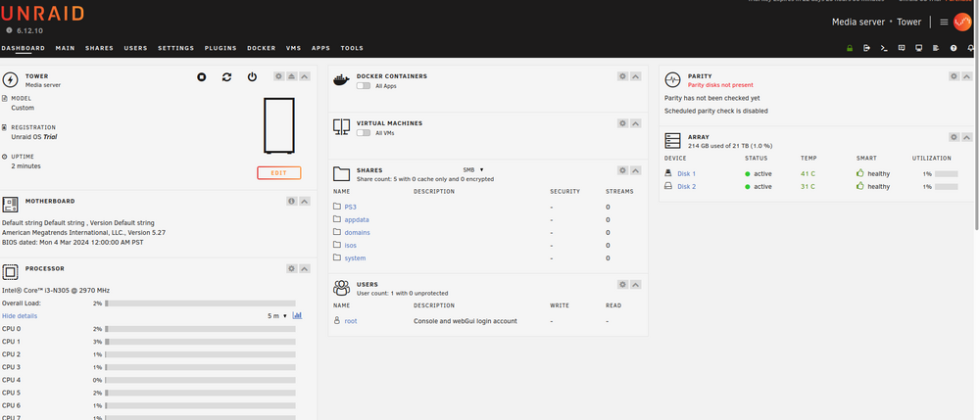Go to the Main tab
This screenshot has height=420, width=980.
tap(65, 48)
